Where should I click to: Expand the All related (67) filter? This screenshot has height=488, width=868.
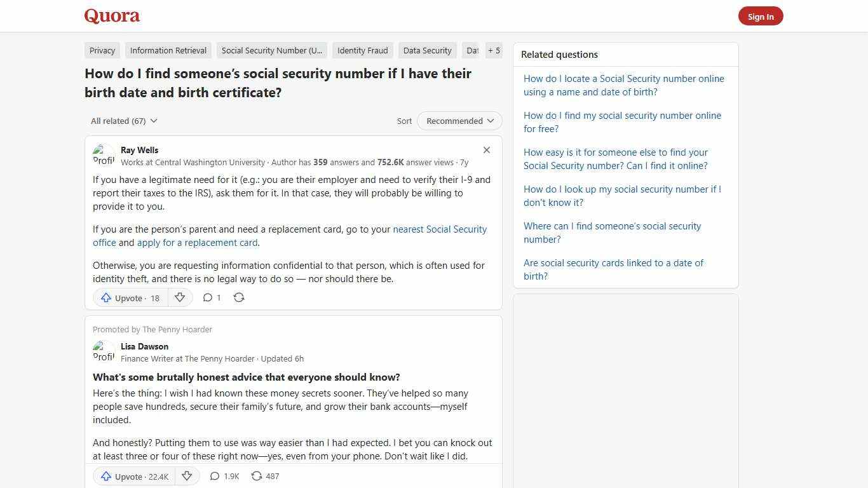point(124,121)
